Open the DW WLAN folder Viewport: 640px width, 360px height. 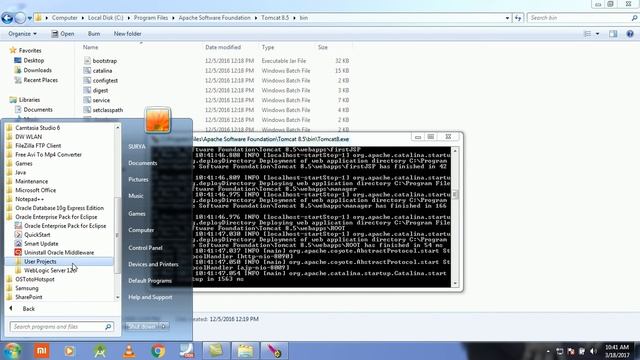pos(28,137)
